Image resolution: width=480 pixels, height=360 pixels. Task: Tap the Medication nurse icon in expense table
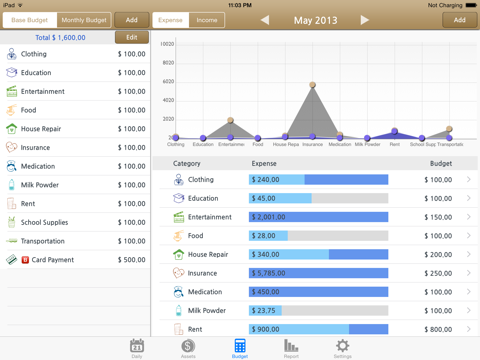pos(179,292)
